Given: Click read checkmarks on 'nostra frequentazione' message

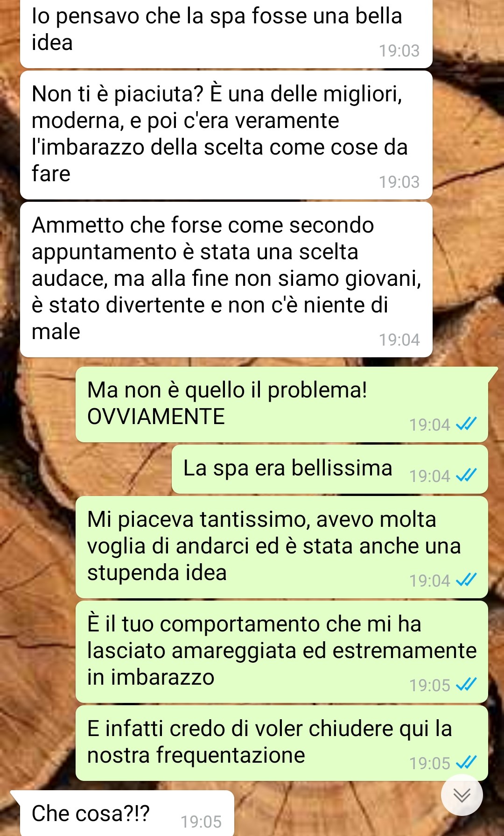Looking at the screenshot, I should 466,763.
